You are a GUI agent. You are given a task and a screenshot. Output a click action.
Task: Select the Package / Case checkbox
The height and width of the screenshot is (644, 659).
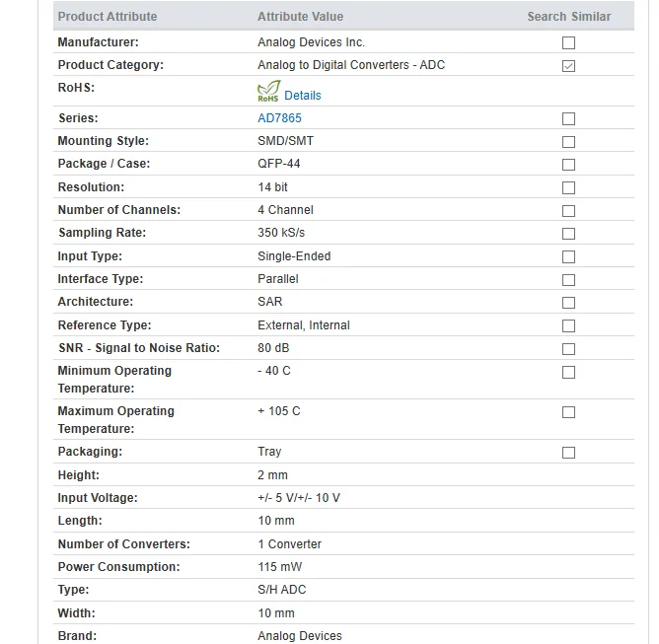[568, 165]
